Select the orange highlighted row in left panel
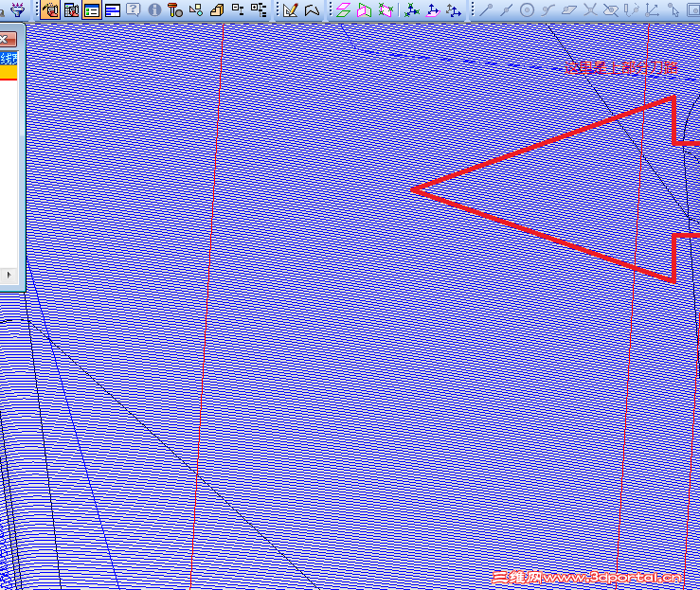 pos(9,72)
